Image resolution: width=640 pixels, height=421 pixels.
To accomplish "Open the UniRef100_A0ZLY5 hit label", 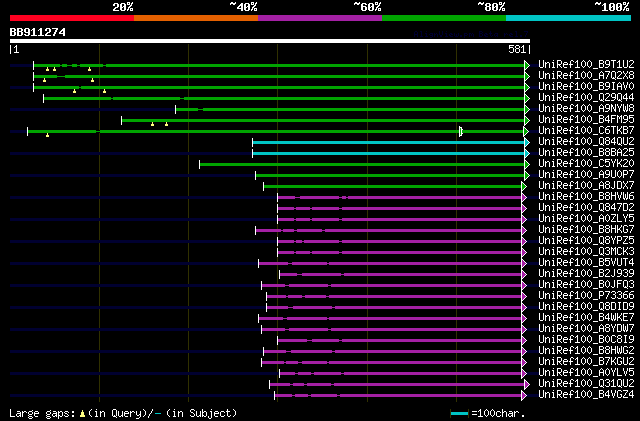I will pyautogui.click(x=586, y=219).
